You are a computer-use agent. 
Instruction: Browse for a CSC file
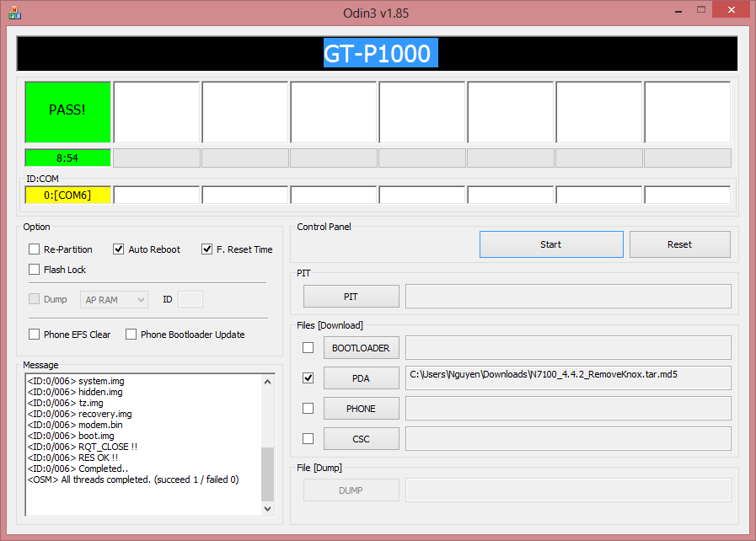(361, 439)
